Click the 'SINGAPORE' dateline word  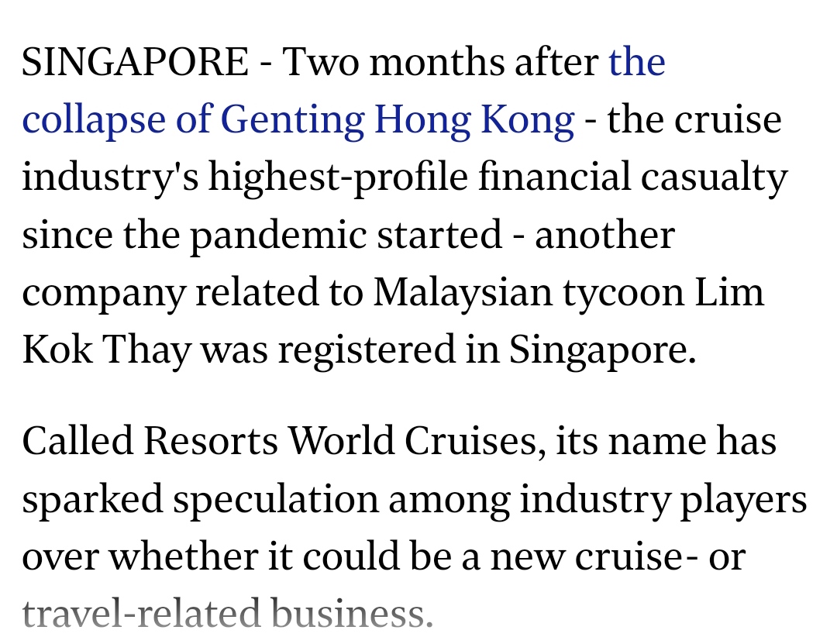click(135, 61)
